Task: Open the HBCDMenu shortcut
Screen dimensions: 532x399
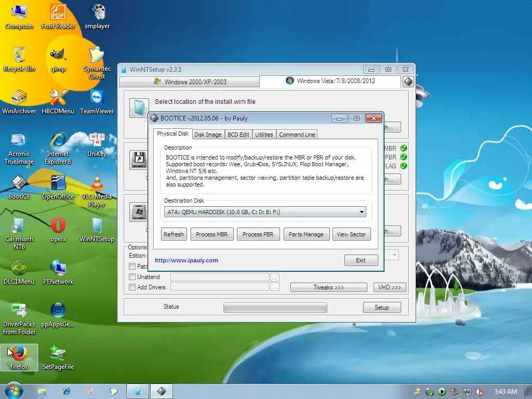Action: [x=58, y=102]
